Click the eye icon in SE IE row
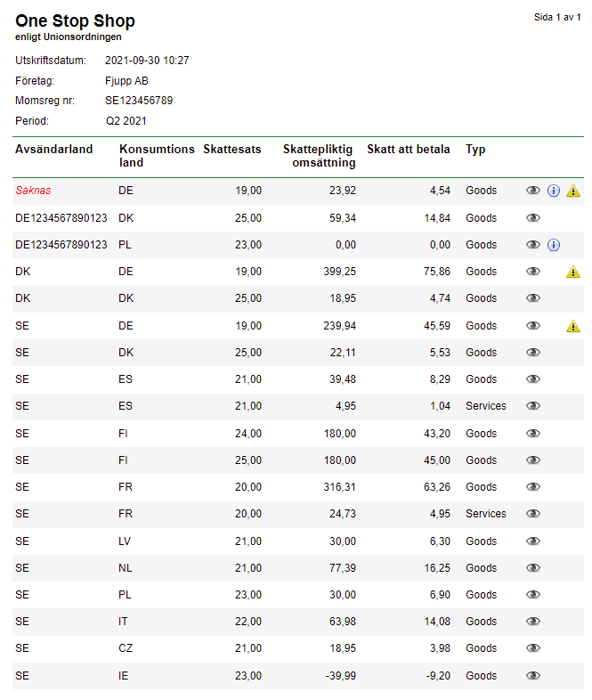The image size is (592, 700). tap(533, 676)
